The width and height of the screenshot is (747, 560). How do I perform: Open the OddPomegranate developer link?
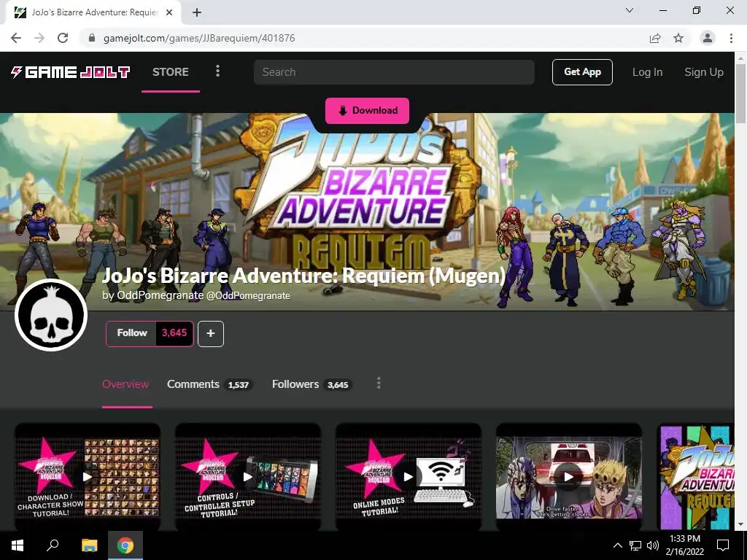pyautogui.click(x=160, y=295)
